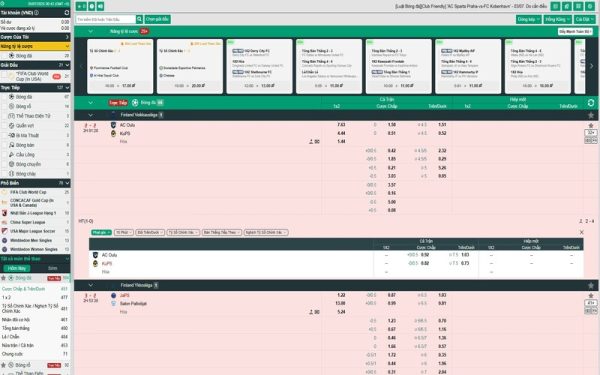The height and width of the screenshot is (375, 600).
Task: Click the star beside Bóng đá in sidebar
Action: 3,278
